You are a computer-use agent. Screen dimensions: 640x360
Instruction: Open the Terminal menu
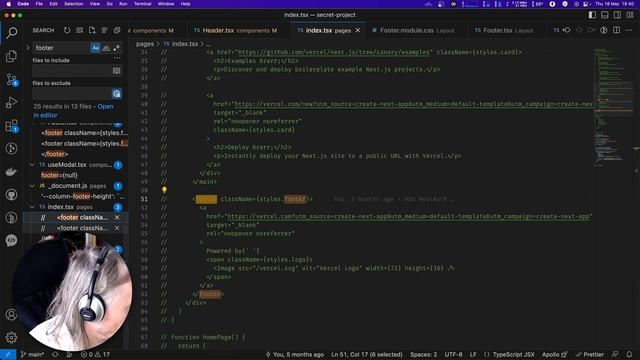(x=142, y=4)
